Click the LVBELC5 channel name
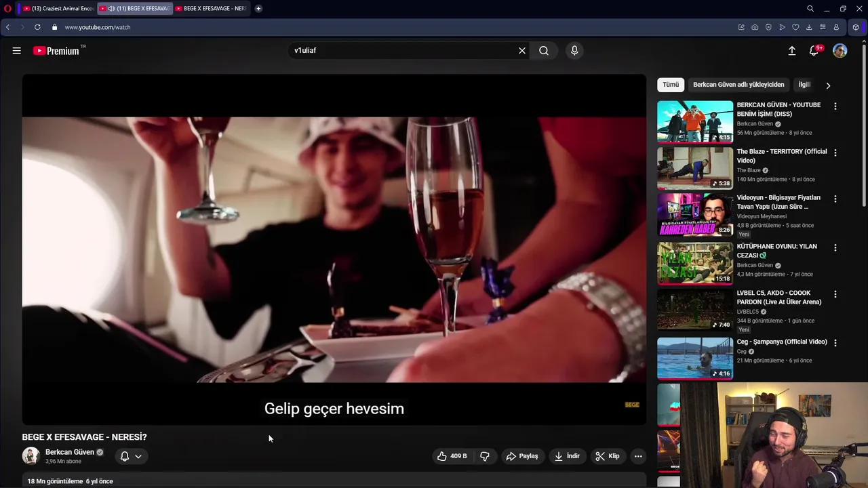Screen dimensions: 868x488 pyautogui.click(x=748, y=312)
